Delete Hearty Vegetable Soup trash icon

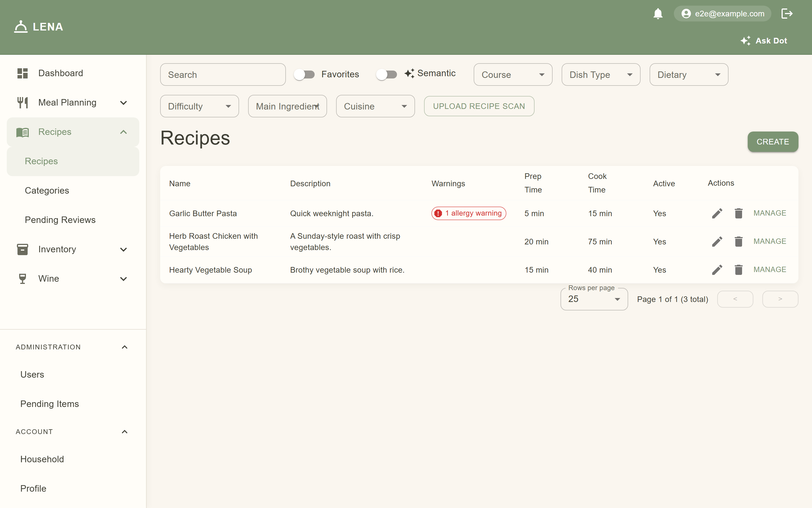[738, 270]
